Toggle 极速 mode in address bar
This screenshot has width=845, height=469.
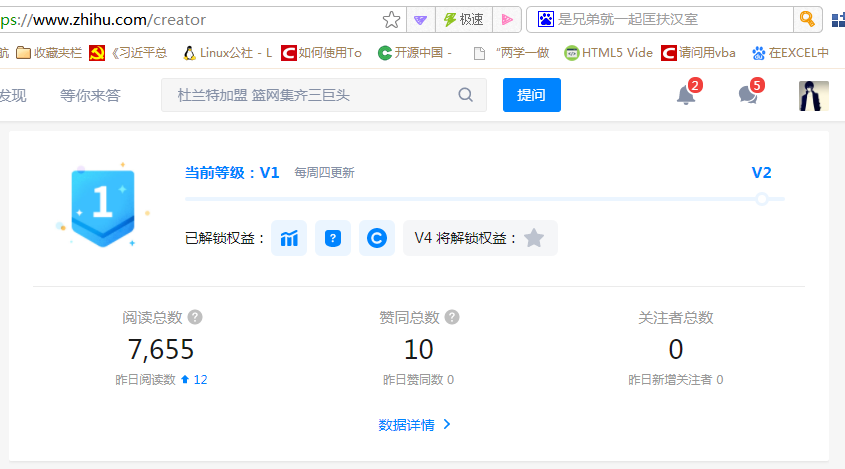point(463,20)
